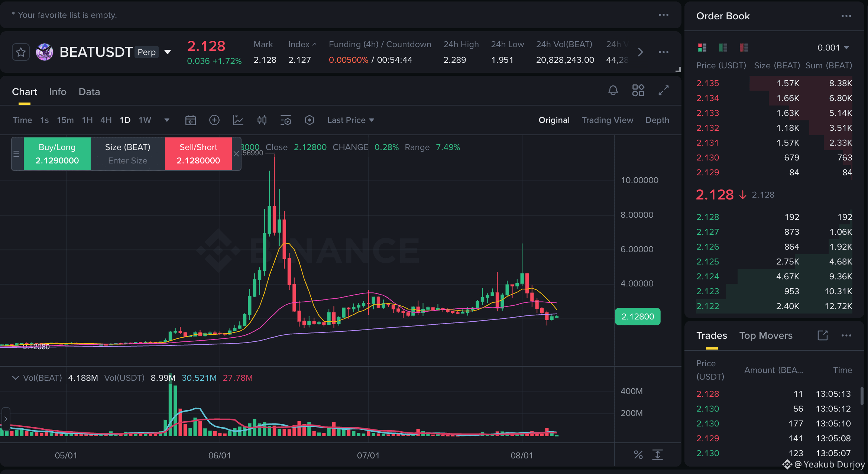Viewport: 868px width, 474px height.
Task: Open the BEATUSDT pair selector dropdown
Action: [x=168, y=52]
